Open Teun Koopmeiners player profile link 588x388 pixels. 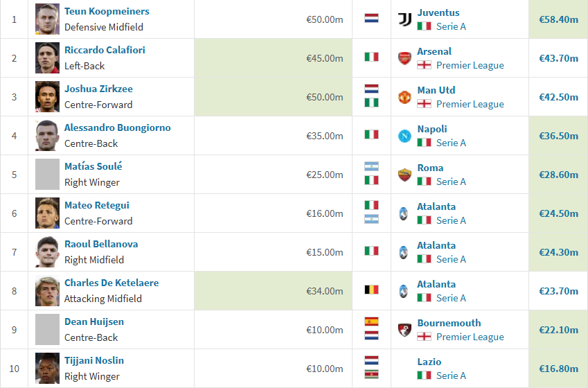(107, 11)
